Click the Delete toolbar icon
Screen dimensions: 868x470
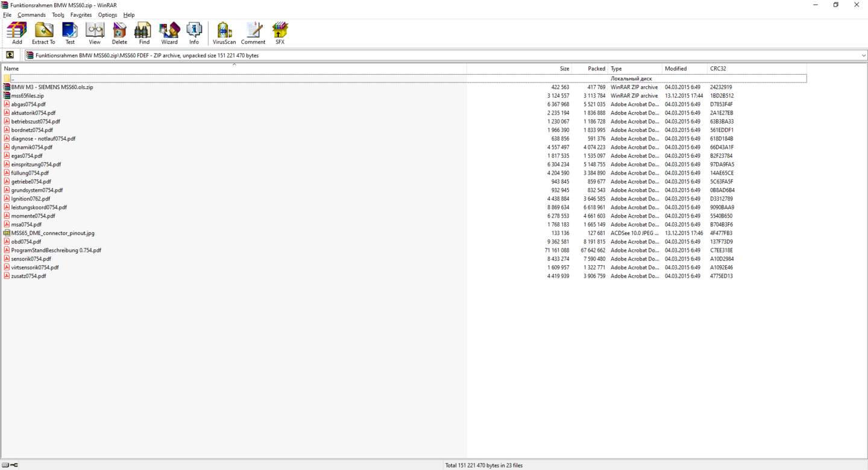coord(119,33)
